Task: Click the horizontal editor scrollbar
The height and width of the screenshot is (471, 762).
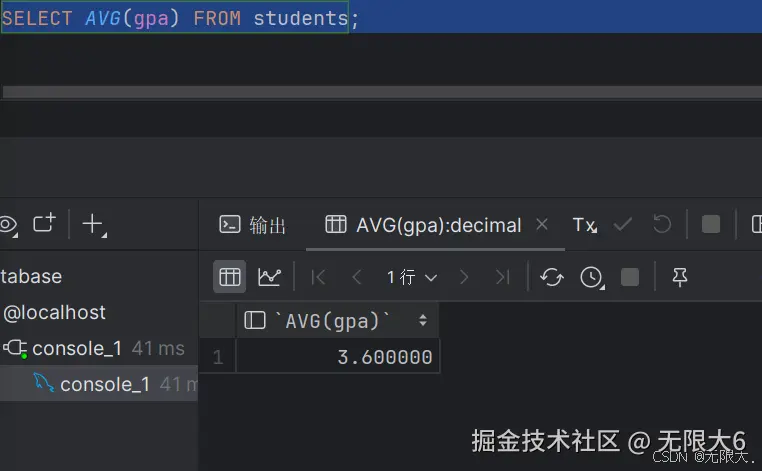Action: point(382,92)
